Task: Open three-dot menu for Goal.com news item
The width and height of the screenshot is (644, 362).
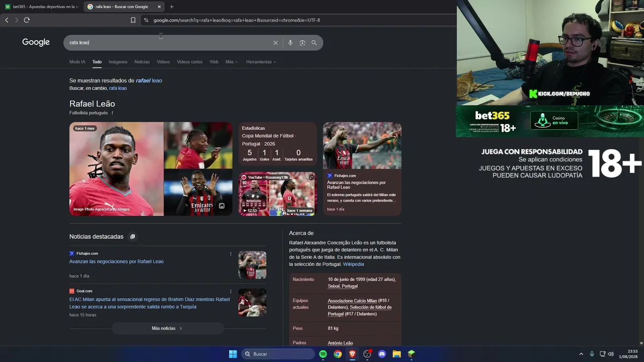Action: [x=231, y=291]
